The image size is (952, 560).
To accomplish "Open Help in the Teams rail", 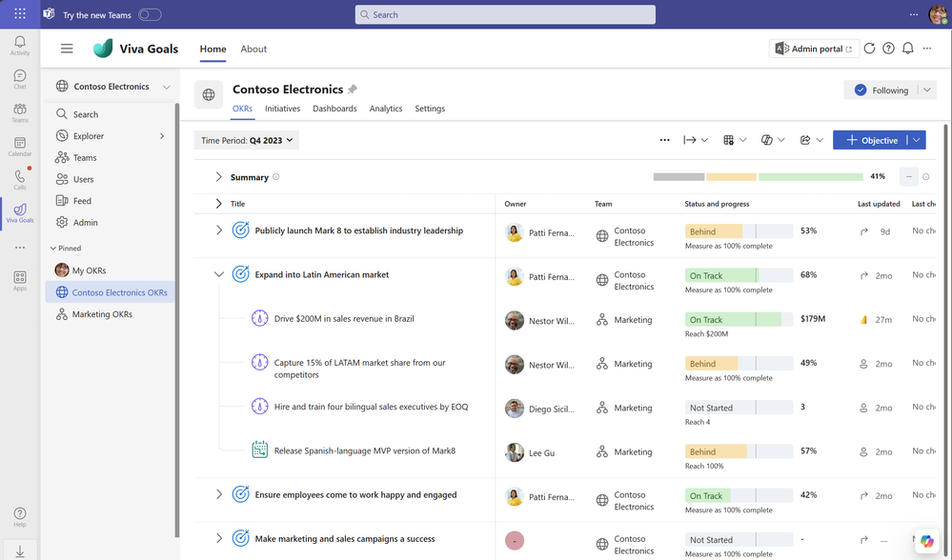I will (x=19, y=517).
